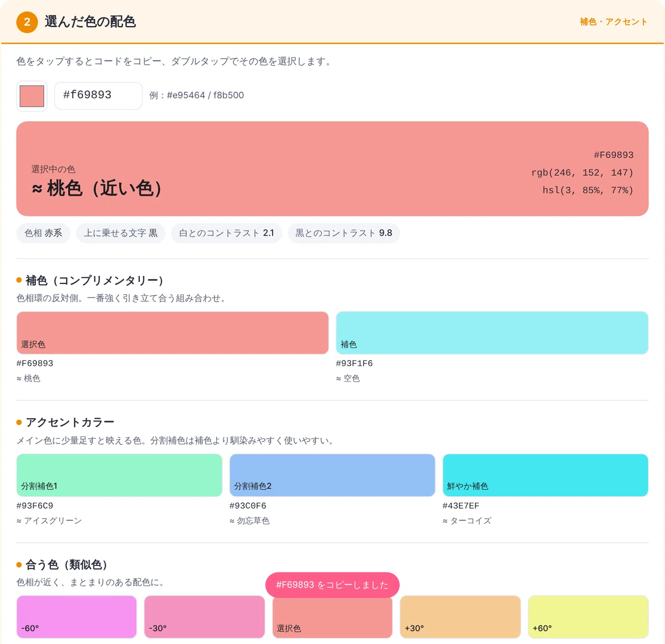Copy the #F69893 code in the banner
The width and height of the screenshot is (665, 644).
(613, 155)
